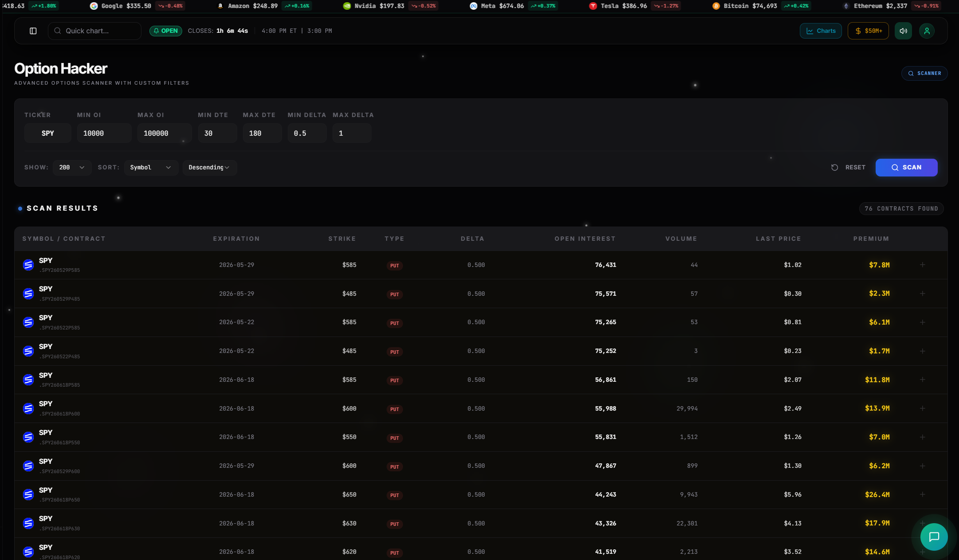Click the 76 Contracts Found badge
The height and width of the screenshot is (560, 959).
[x=901, y=209]
